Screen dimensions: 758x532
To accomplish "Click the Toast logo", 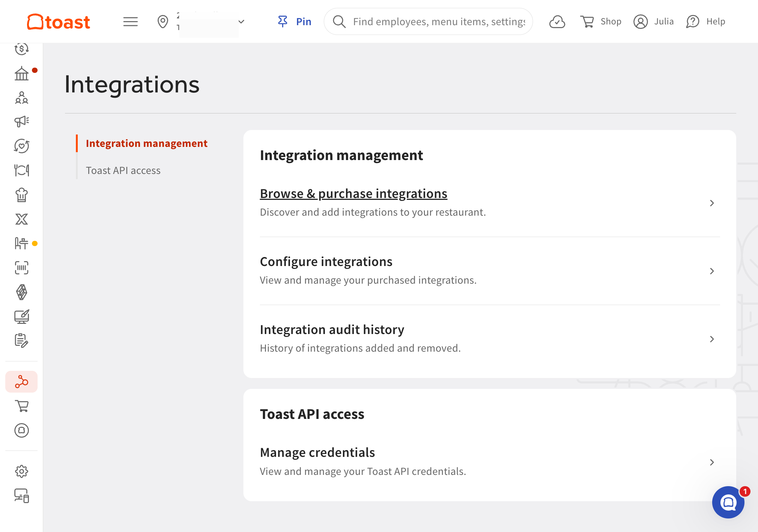I will tap(59, 22).
